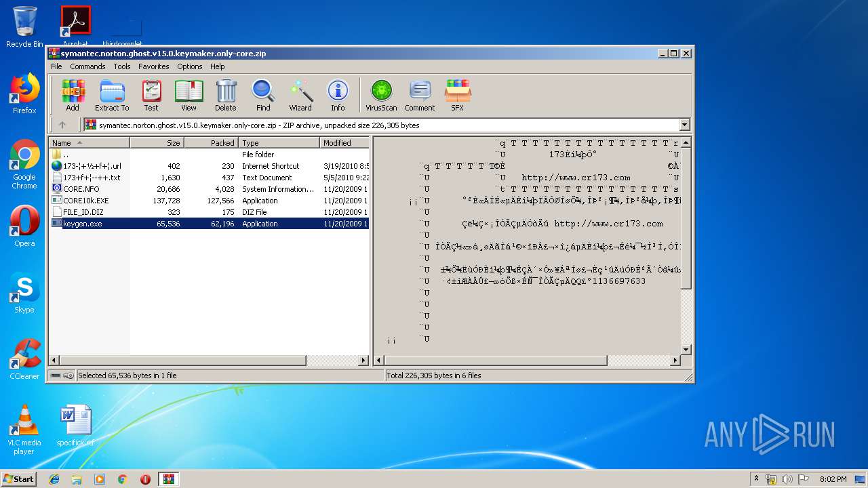This screenshot has height=488, width=868.
Task: Show hidden system tray icons
Action: pos(757,479)
